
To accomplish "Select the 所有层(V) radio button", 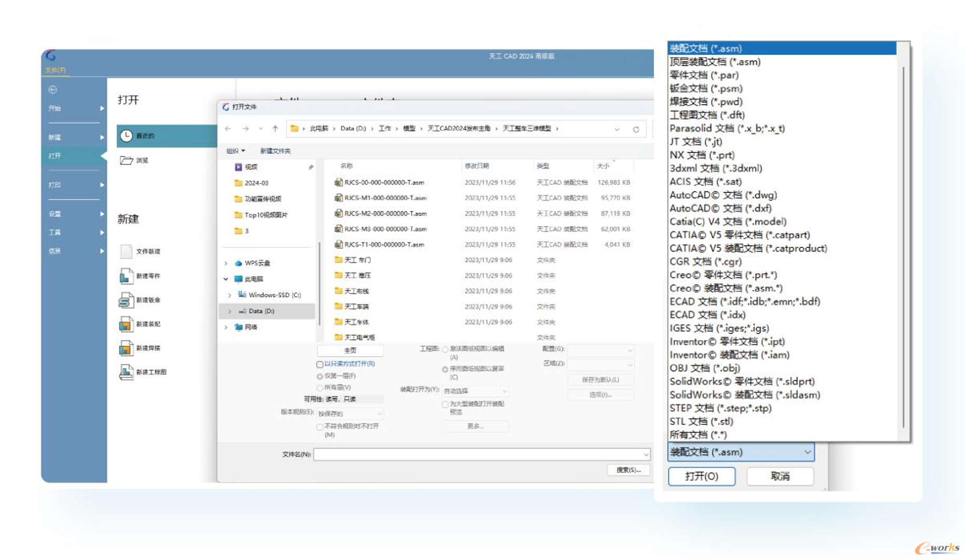I will [320, 388].
